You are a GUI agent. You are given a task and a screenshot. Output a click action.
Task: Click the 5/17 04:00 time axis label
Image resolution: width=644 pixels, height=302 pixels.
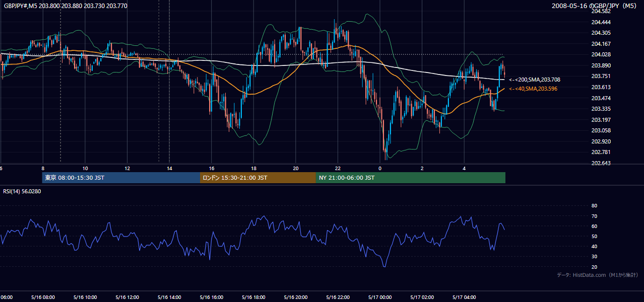464,297
